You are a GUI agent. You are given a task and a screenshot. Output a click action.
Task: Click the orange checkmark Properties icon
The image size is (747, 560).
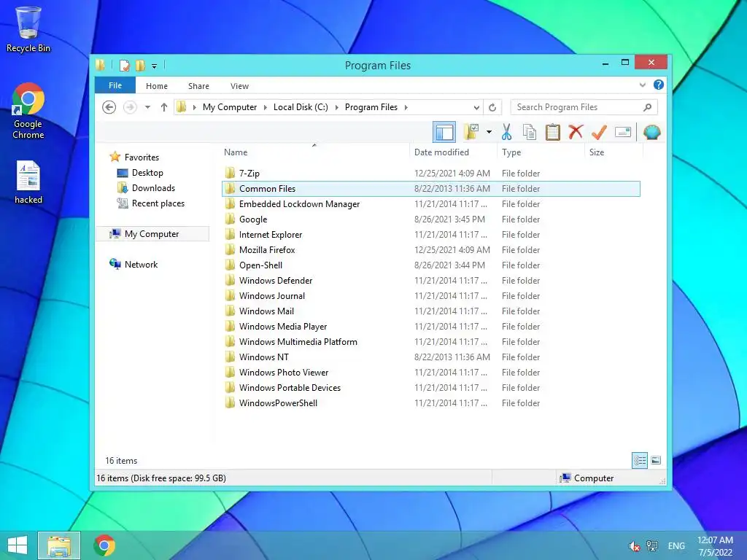click(x=599, y=132)
